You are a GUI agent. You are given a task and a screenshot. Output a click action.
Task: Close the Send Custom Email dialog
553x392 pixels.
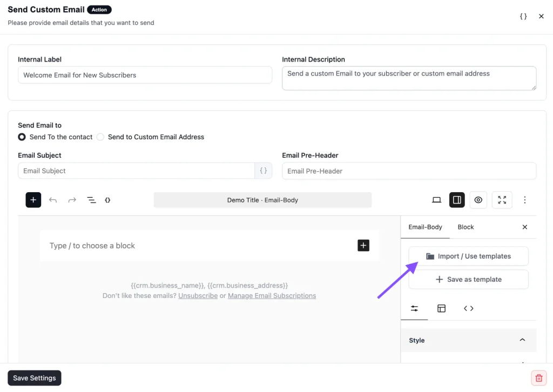pyautogui.click(x=541, y=16)
